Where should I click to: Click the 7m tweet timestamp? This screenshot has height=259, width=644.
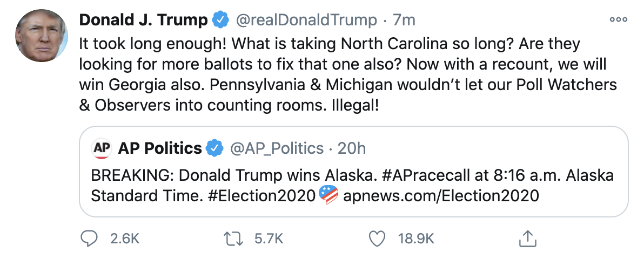[404, 21]
